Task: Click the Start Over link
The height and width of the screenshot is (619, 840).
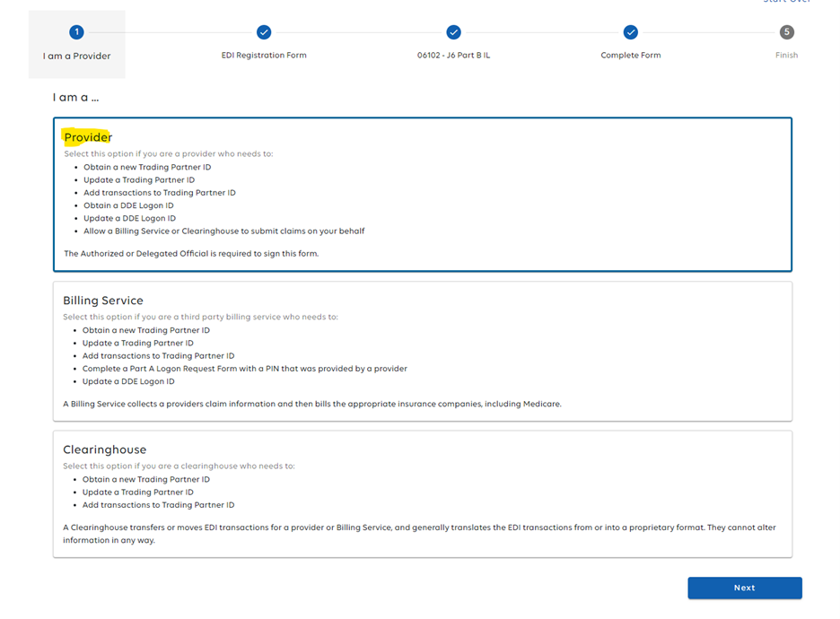Action: point(787,2)
